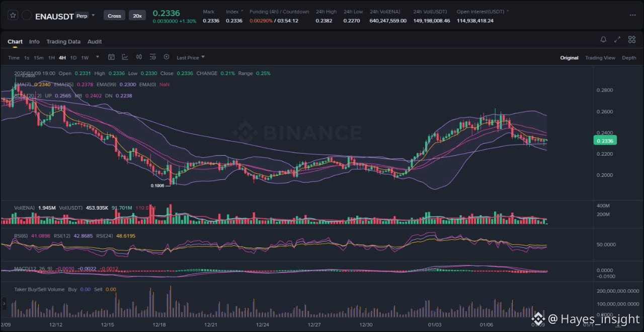Open the notification bell alert icon
The image size is (644, 332).
[603, 39]
